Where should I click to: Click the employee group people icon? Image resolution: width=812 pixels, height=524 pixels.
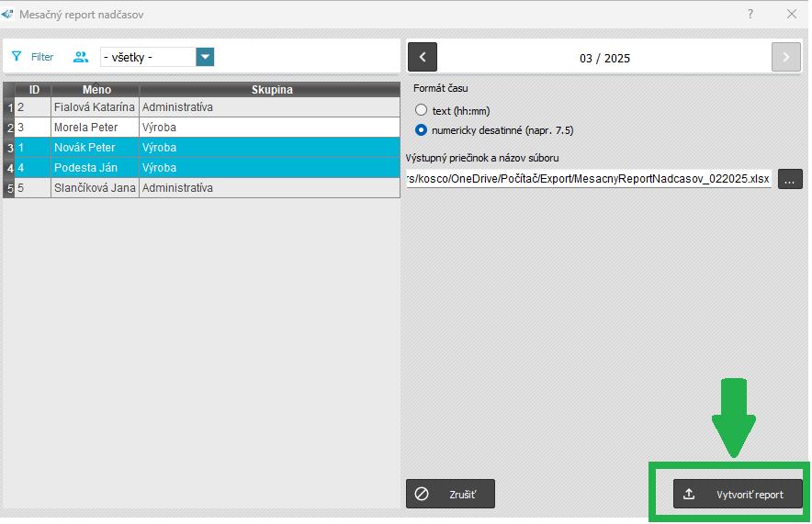click(81, 57)
